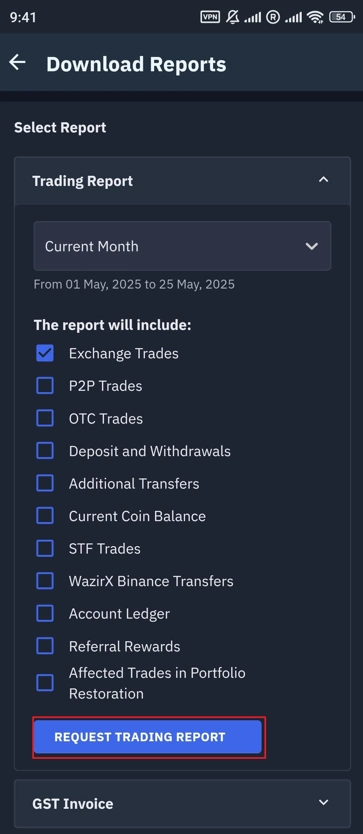Tap the VPN status icon
Viewport: 363px width, 834px height.
click(210, 17)
